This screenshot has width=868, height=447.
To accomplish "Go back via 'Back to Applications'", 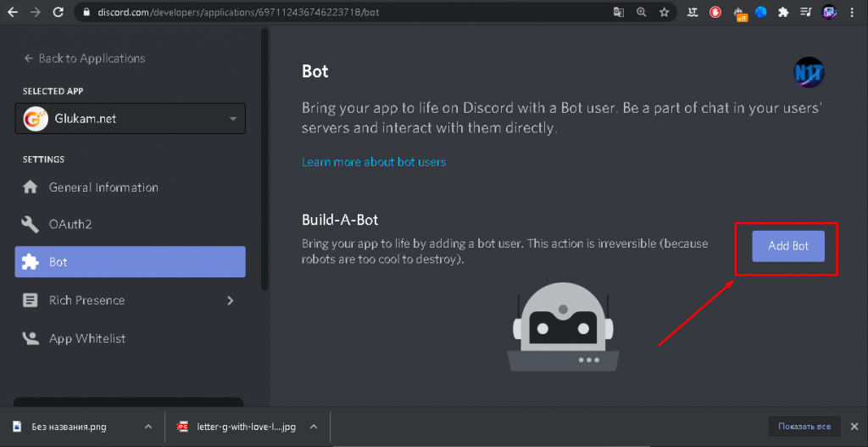I will (84, 59).
